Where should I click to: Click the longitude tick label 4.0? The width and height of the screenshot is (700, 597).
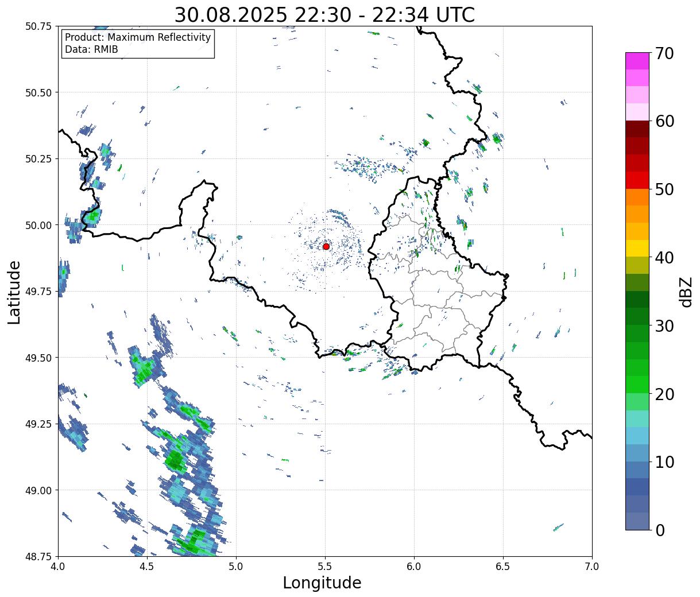coord(58,567)
